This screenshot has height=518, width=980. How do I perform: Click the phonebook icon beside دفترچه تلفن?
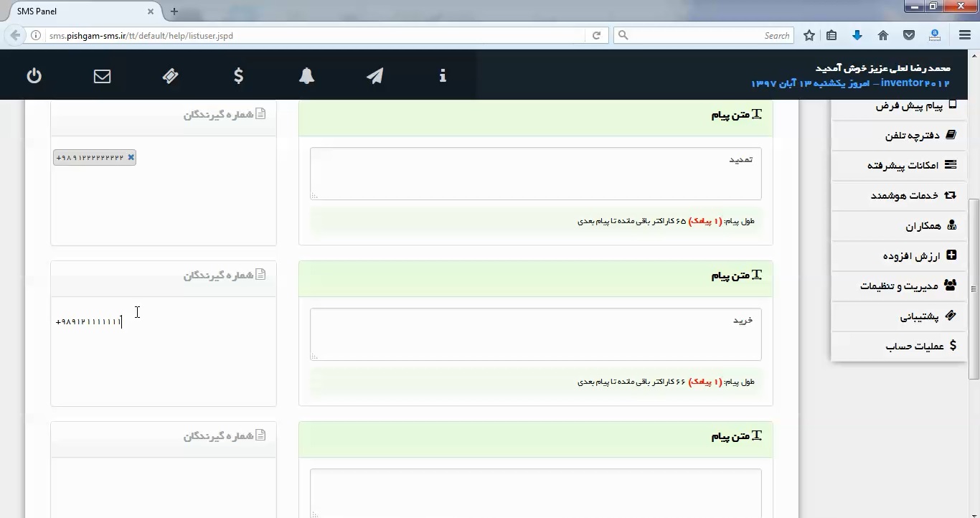pos(951,135)
